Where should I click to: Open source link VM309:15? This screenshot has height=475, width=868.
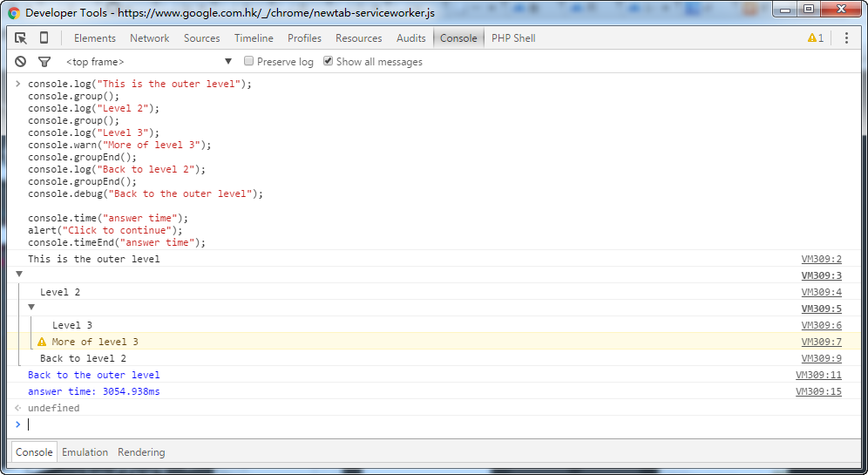coord(818,392)
